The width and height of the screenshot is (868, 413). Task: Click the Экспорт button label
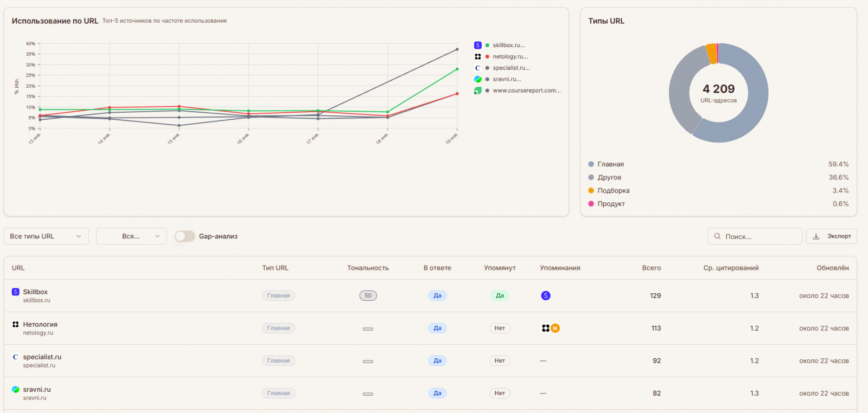pos(839,237)
